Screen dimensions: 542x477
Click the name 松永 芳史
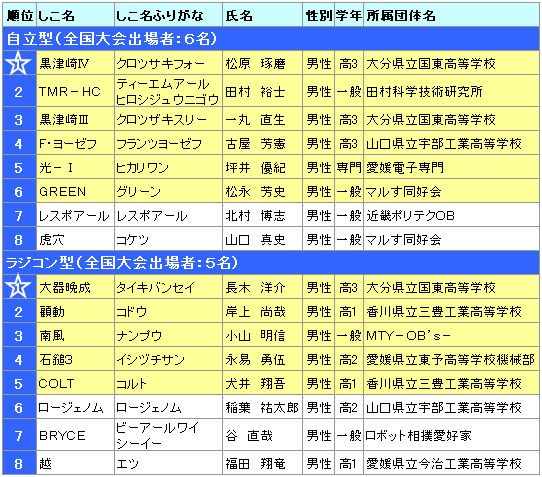[255, 191]
